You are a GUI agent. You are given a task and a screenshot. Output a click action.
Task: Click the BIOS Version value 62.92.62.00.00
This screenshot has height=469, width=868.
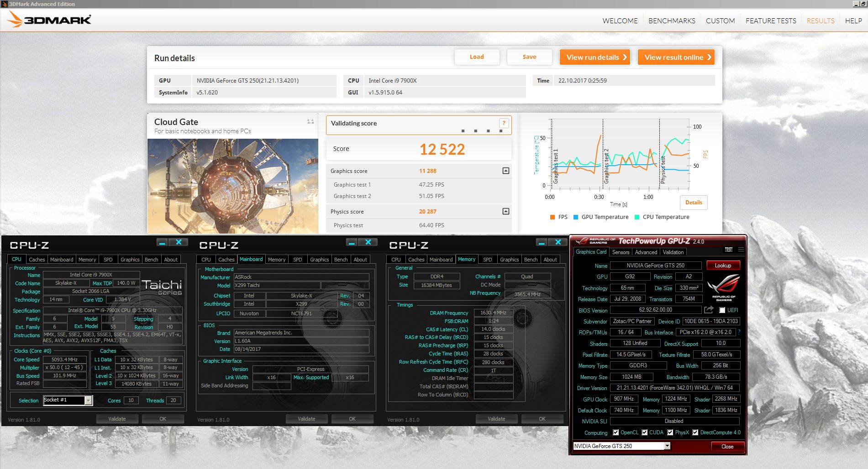[656, 310]
